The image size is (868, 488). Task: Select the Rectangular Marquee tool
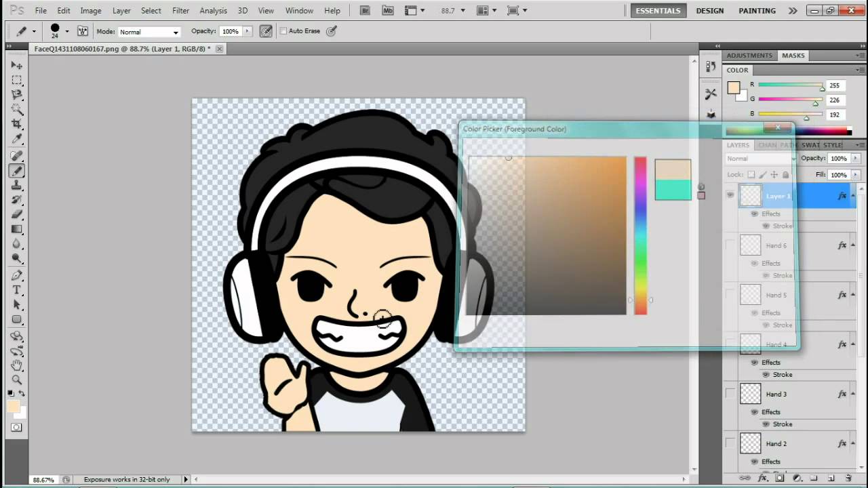17,80
